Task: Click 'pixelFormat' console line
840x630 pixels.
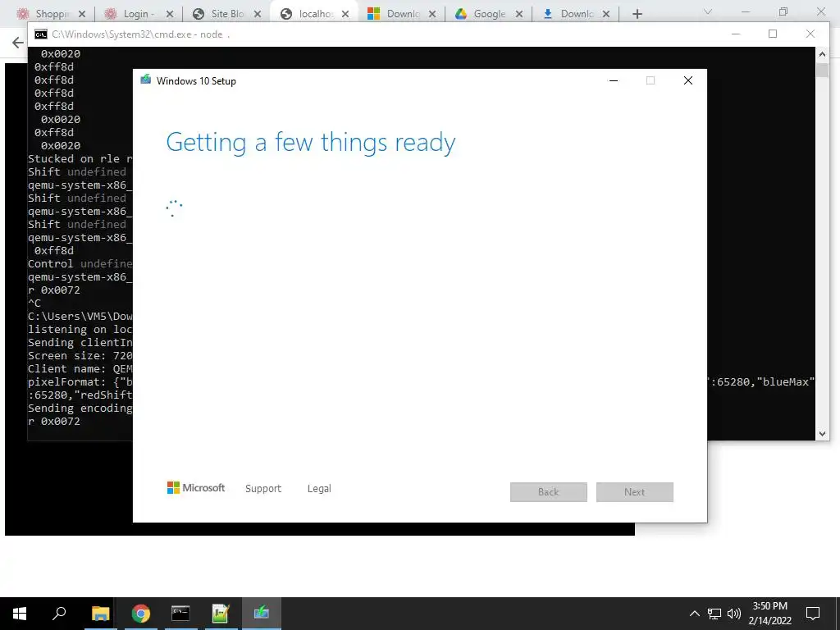Action: tap(80, 382)
